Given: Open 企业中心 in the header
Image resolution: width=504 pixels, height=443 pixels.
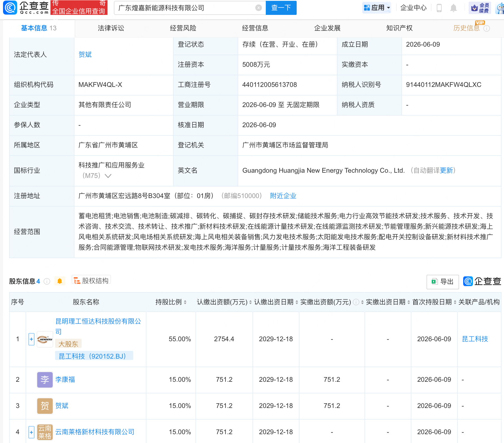Looking at the screenshot, I should pyautogui.click(x=414, y=8).
